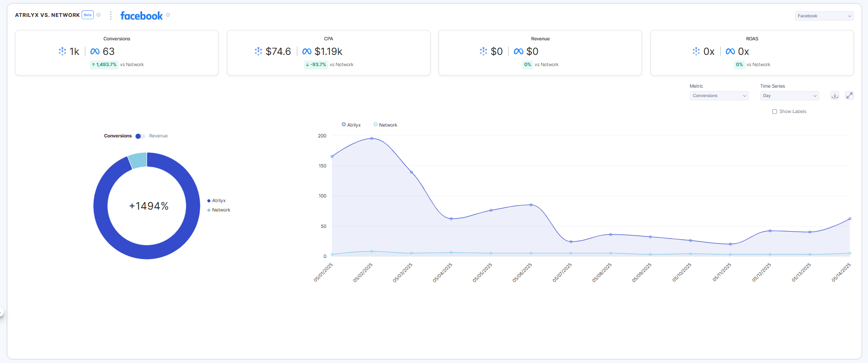Click the Atrilyx icon in CPA card
The image size is (868, 363).
point(258,52)
